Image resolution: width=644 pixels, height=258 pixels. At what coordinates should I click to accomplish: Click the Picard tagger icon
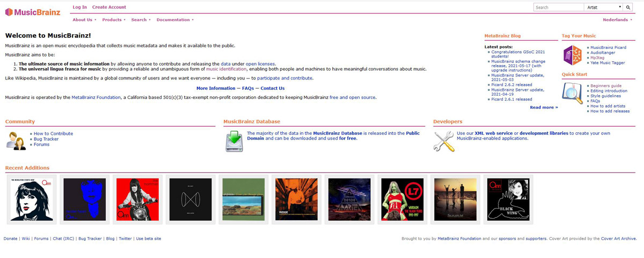(x=572, y=55)
